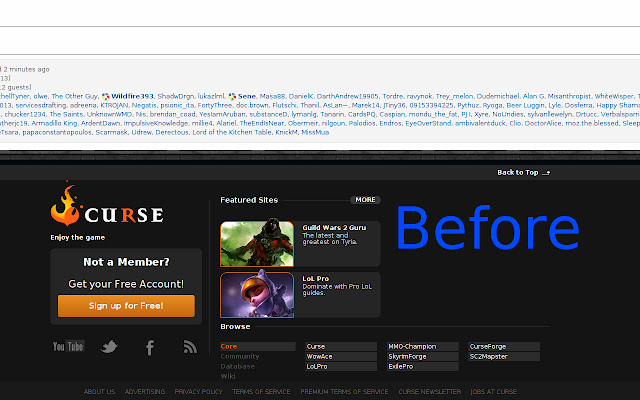This screenshot has height=400, width=640.
Task: Open The Other Guy's profile
Action: point(74,96)
